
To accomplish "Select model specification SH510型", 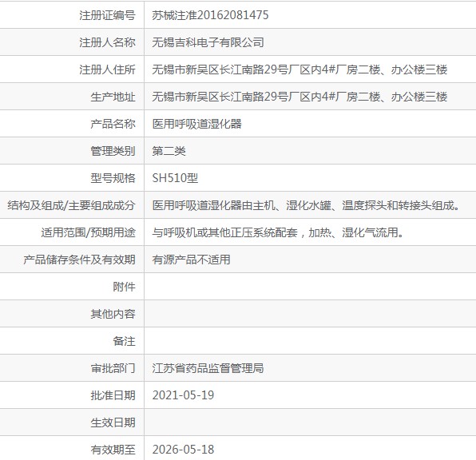I will pos(175,178).
